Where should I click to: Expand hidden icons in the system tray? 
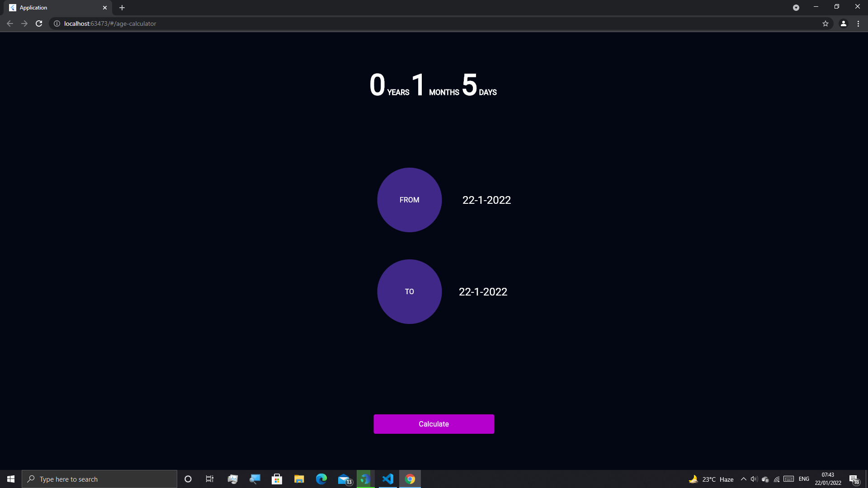[743, 479]
